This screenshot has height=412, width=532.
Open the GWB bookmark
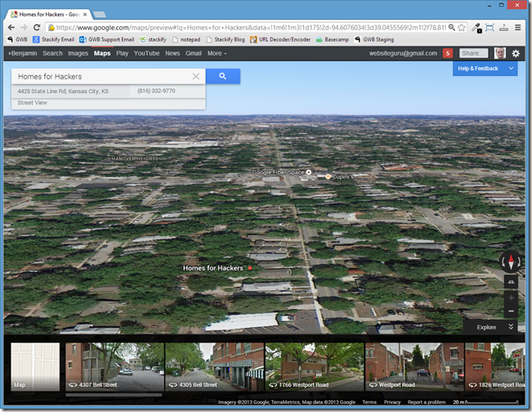[18, 39]
